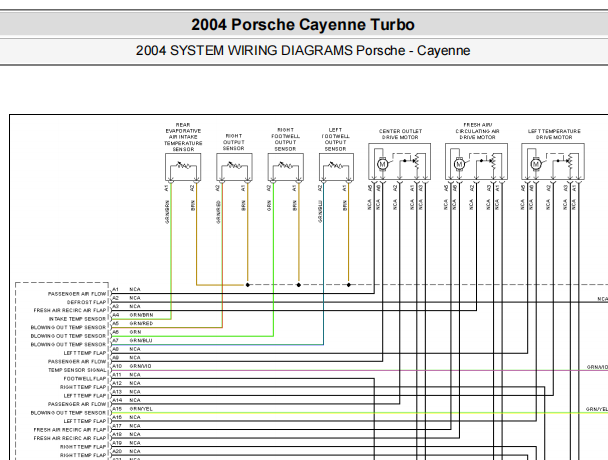Viewport: 608px width, 460px height.
Task: Click the 'FOOTWELL FLAP' connector label
Action: tap(85, 379)
